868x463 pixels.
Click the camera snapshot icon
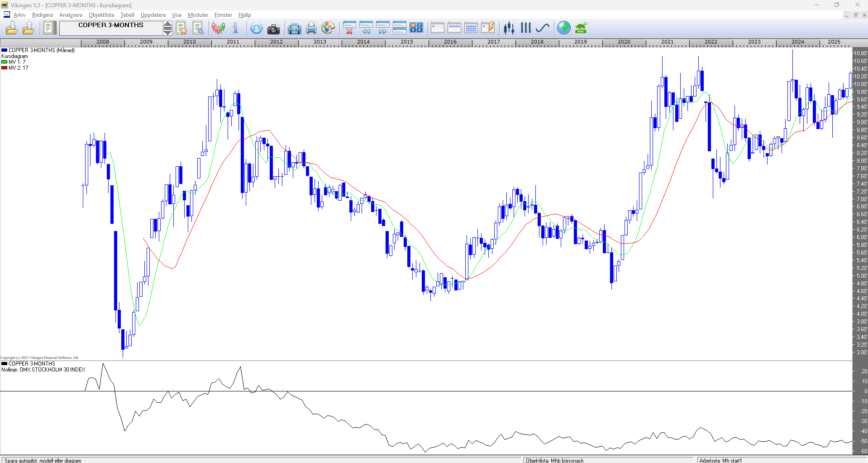click(x=273, y=29)
